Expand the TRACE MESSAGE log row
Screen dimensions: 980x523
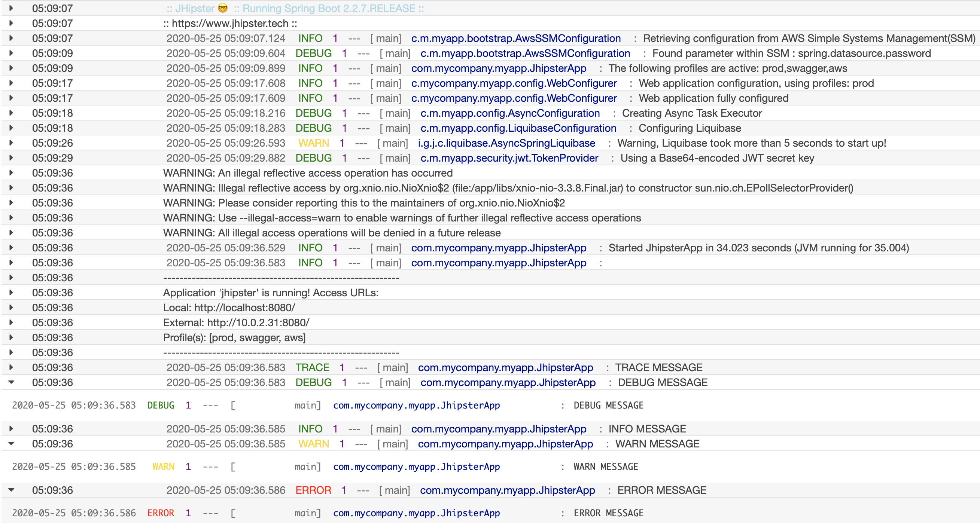(x=11, y=367)
